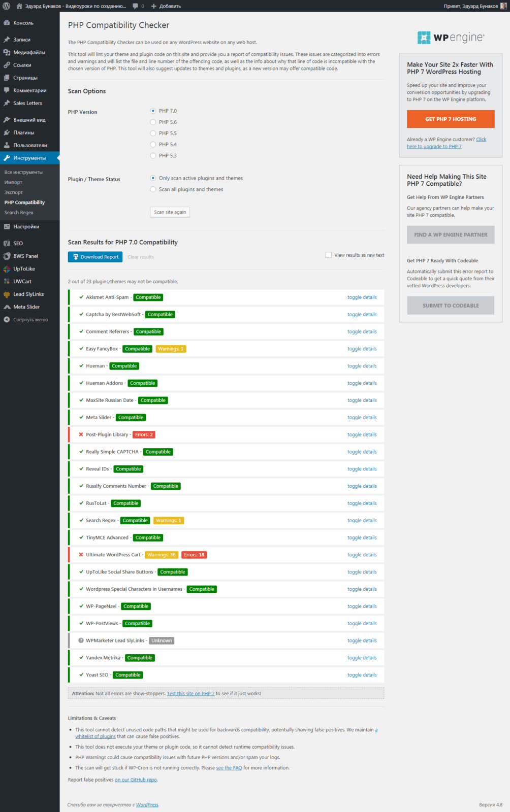510x812 pixels.
Task: Open Плагины plug icon
Action: pos(7,132)
